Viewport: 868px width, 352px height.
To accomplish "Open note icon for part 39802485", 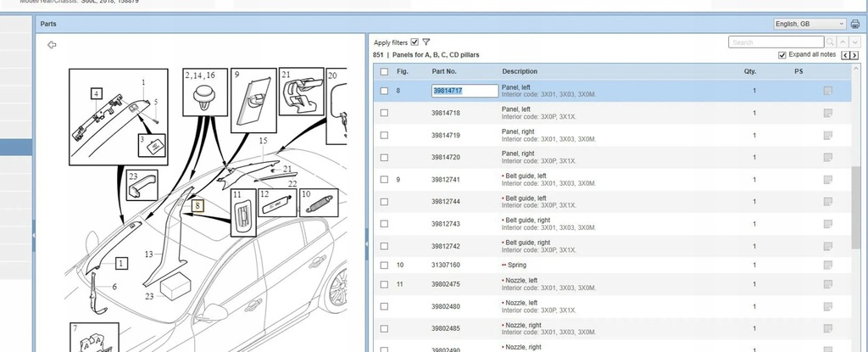I will coord(827,329).
